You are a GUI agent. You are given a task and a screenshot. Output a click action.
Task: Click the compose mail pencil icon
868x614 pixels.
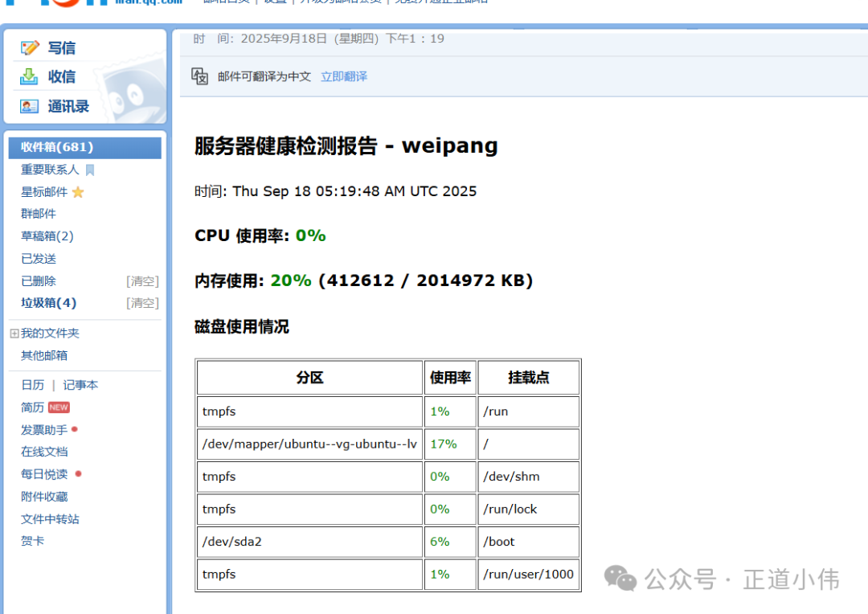pos(30,48)
